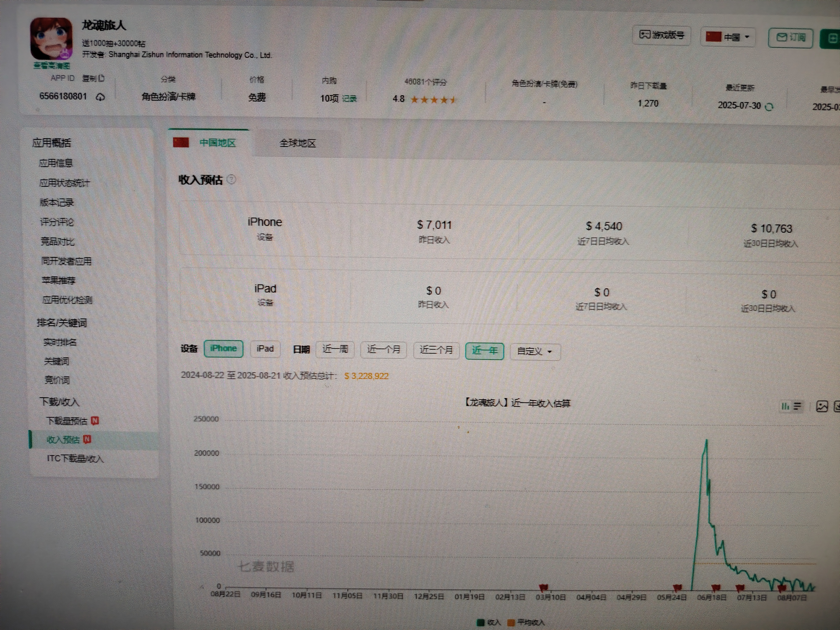Click the APP ID number 6566180801
The height and width of the screenshot is (630, 840).
pyautogui.click(x=63, y=96)
